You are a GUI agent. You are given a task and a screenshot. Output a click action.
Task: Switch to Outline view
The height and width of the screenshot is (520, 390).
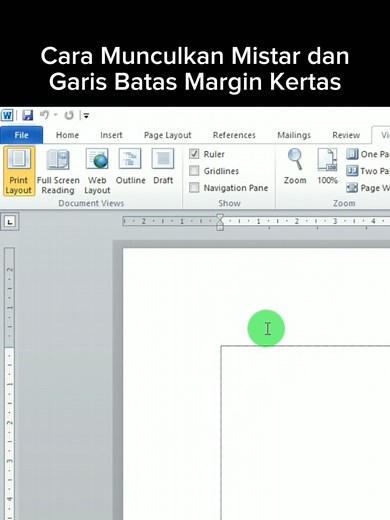pos(130,167)
